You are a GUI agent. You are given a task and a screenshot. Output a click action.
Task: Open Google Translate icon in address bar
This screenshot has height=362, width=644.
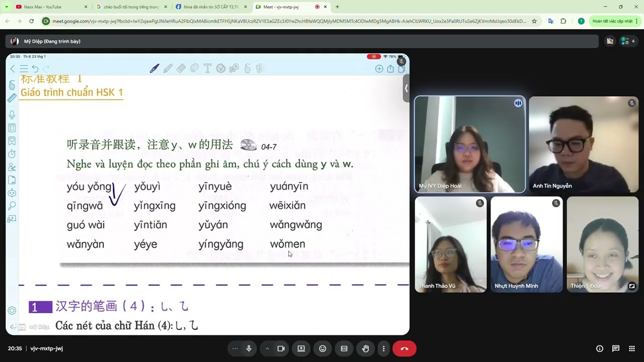(551, 21)
